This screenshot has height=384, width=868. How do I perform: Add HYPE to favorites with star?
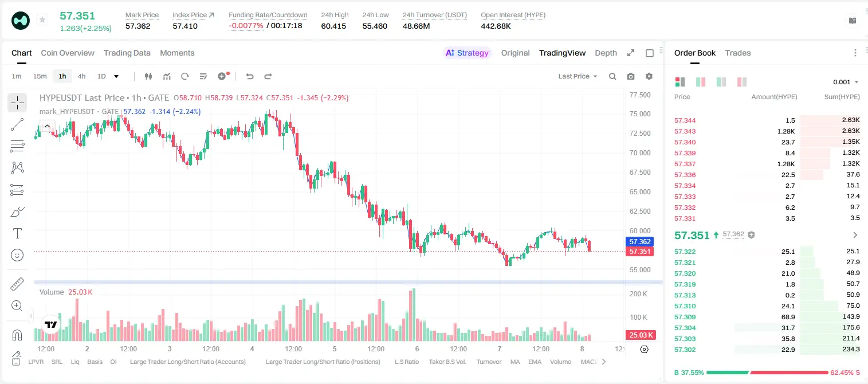pyautogui.click(x=42, y=20)
